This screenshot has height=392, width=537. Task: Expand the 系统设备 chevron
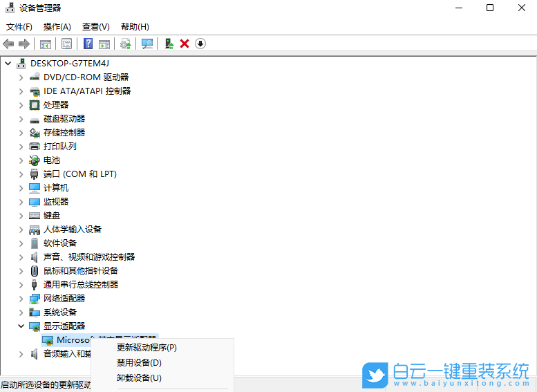click(21, 312)
